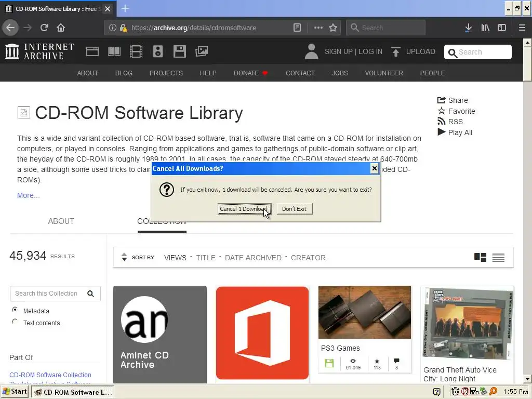Screen dimensions: 532x399
Task: Open Firefox downloads arrow icon
Action: pos(468,28)
